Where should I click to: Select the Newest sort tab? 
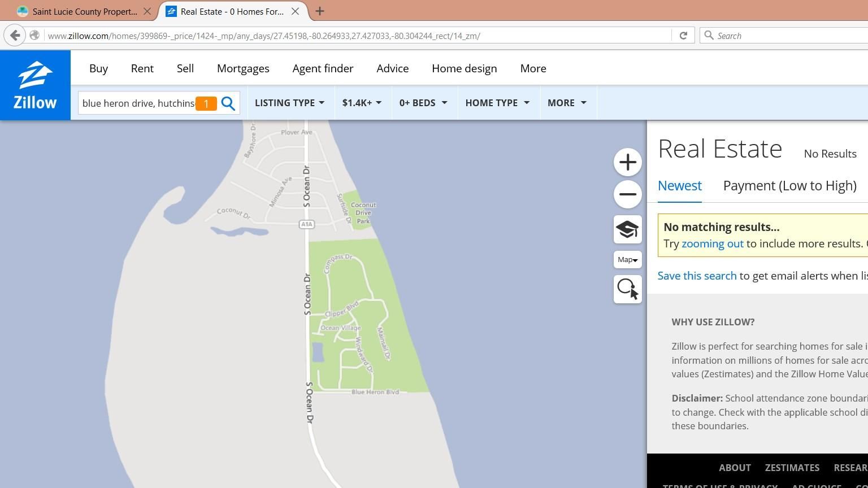point(680,186)
